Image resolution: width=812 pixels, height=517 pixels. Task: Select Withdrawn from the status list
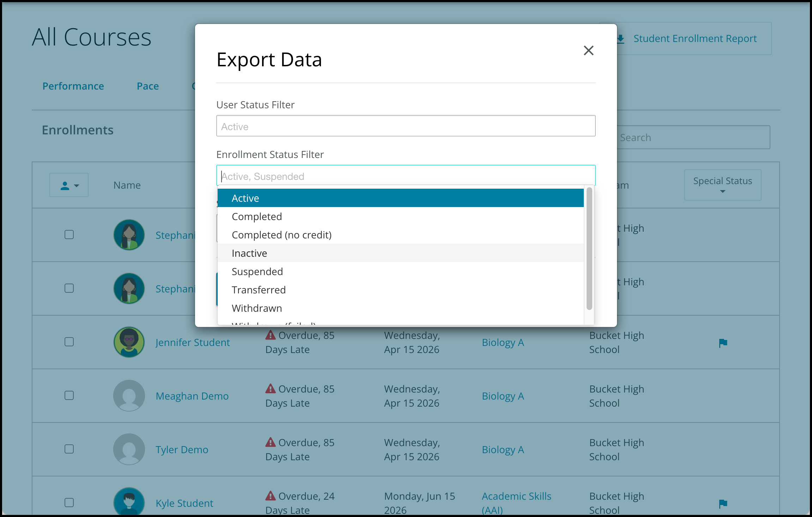pos(400,308)
